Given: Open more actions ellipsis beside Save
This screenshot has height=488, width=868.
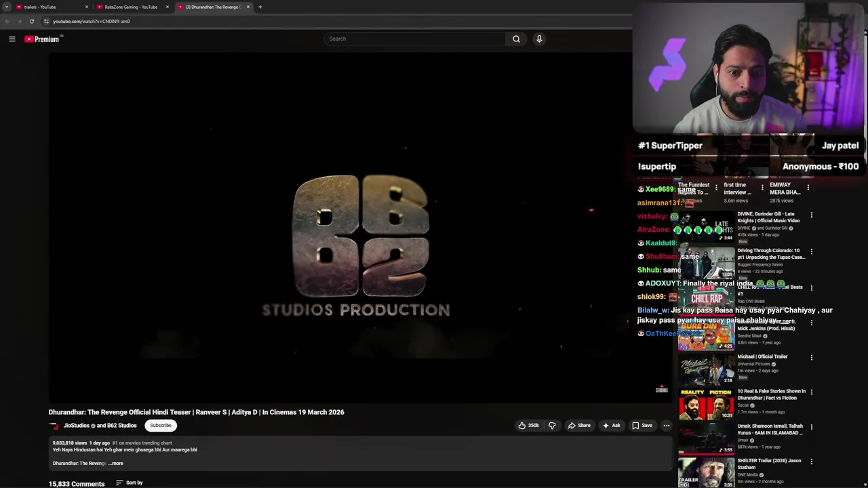Looking at the screenshot, I should 667,426.
